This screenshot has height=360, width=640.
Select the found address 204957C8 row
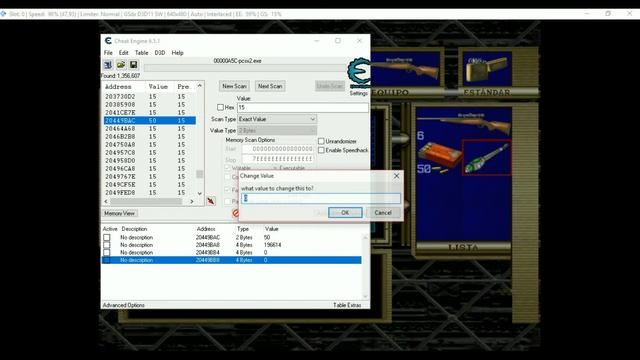tap(150, 153)
